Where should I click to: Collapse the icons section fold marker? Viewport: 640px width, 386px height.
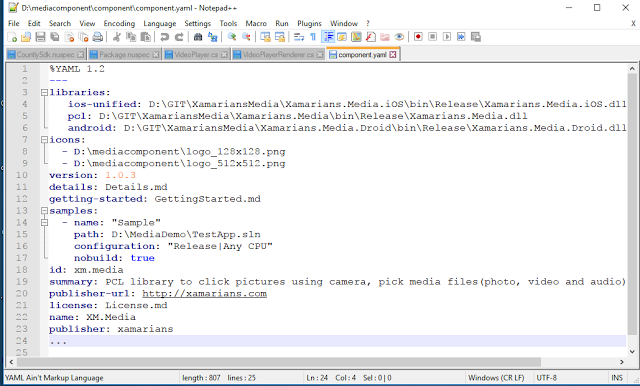click(x=44, y=140)
